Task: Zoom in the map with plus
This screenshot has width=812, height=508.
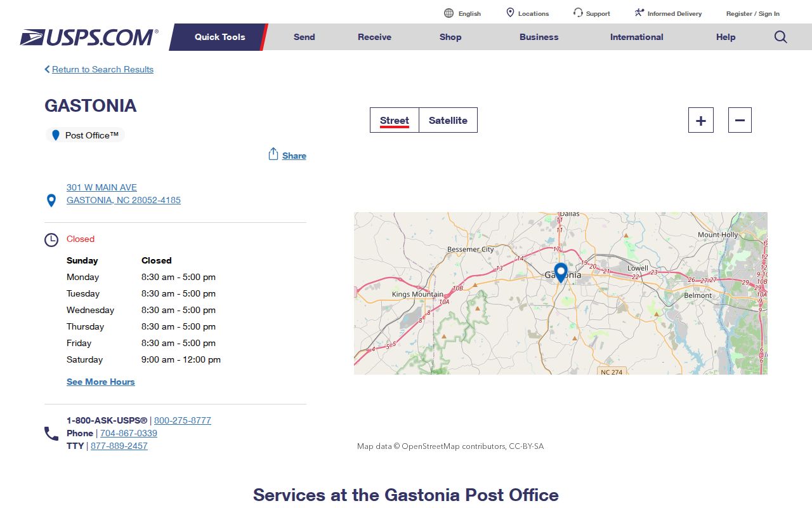Action: (x=701, y=120)
